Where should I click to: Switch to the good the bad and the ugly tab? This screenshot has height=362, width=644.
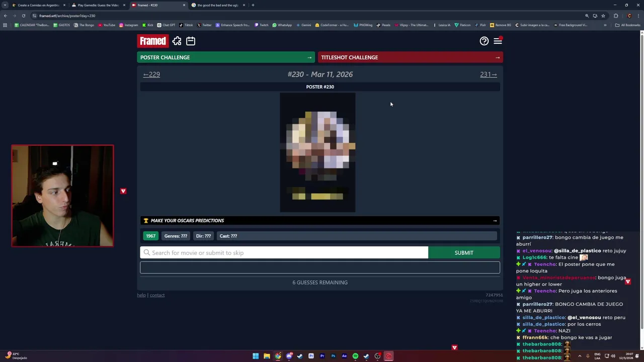(218, 5)
